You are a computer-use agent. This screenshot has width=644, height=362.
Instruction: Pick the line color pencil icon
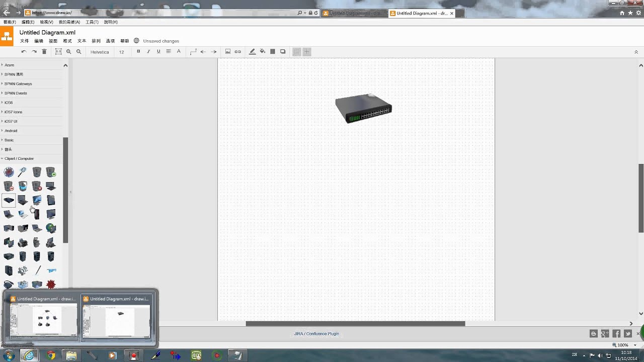[x=253, y=52]
